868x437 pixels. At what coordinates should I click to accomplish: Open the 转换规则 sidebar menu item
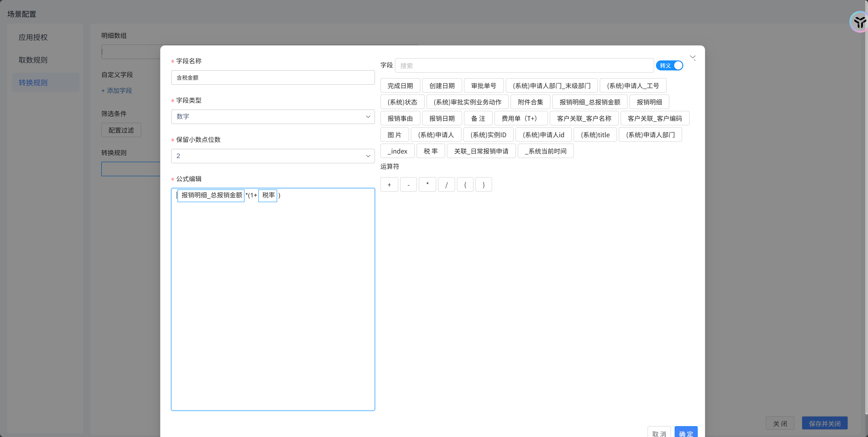pos(33,83)
